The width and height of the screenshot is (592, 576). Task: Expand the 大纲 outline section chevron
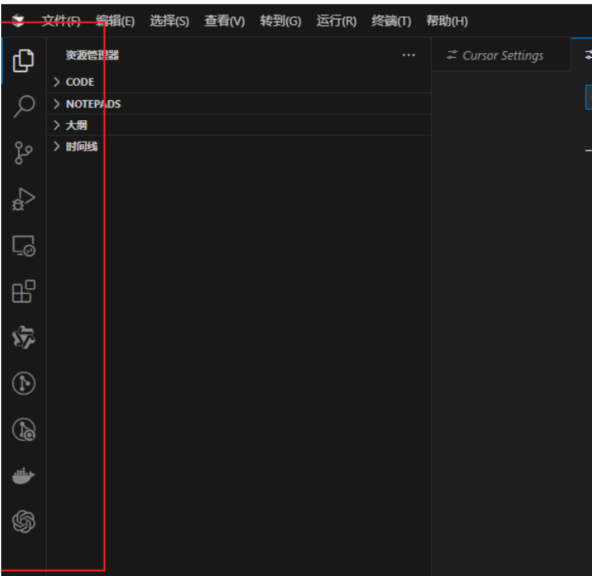coord(57,125)
